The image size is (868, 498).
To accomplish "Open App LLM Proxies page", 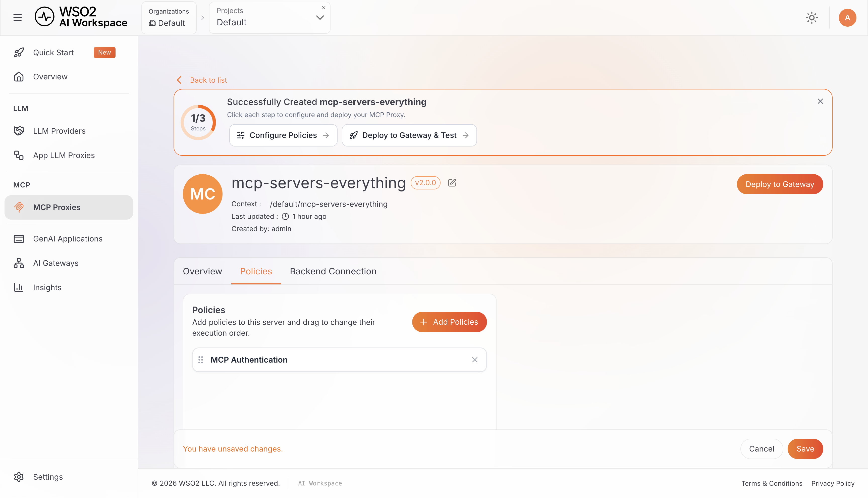I will [69, 155].
